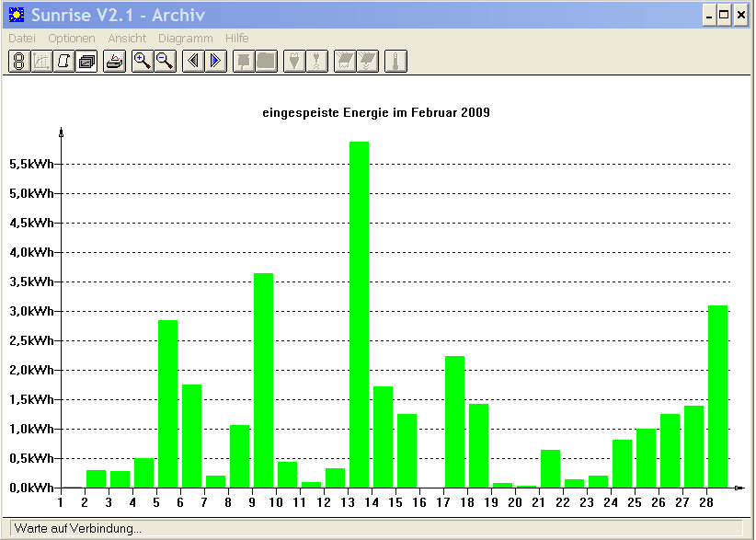Click the green bar for day 28
This screenshot has height=540, width=756.
718,396
